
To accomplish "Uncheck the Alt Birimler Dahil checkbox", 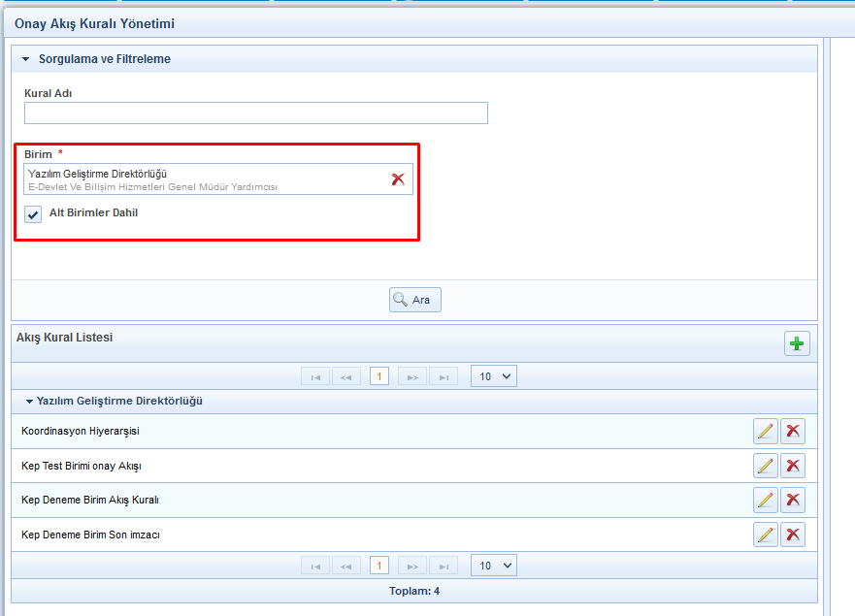I will [33, 214].
